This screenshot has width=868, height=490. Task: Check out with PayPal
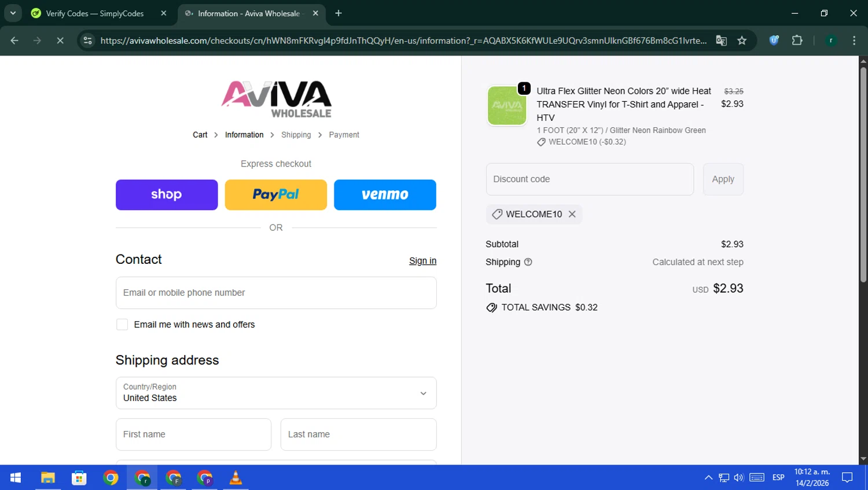pos(276,195)
